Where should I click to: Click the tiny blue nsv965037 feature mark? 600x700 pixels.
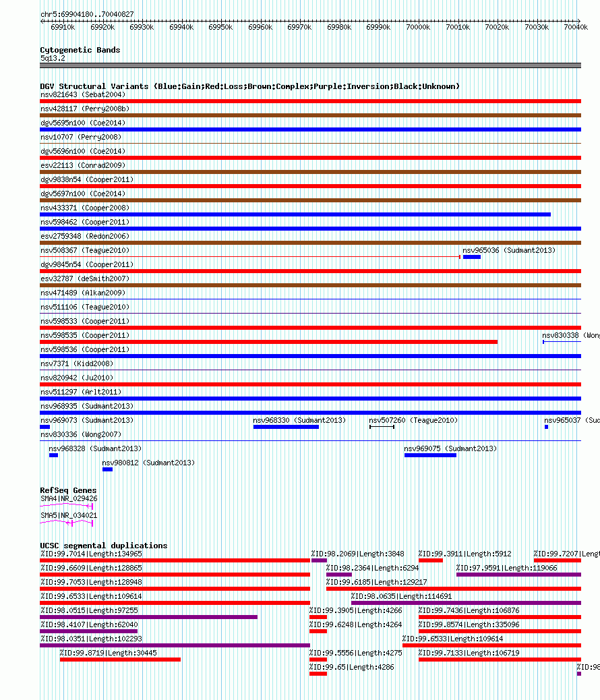pyautogui.click(x=547, y=428)
